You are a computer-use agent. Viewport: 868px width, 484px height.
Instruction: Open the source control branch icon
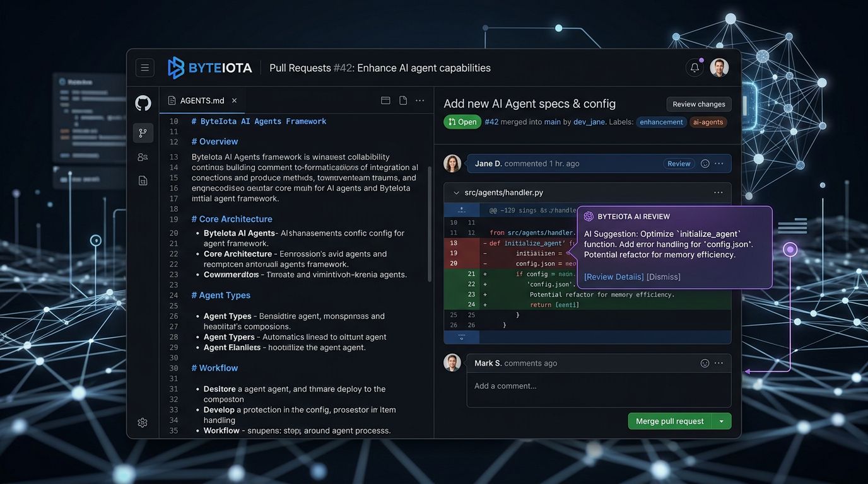(x=143, y=133)
